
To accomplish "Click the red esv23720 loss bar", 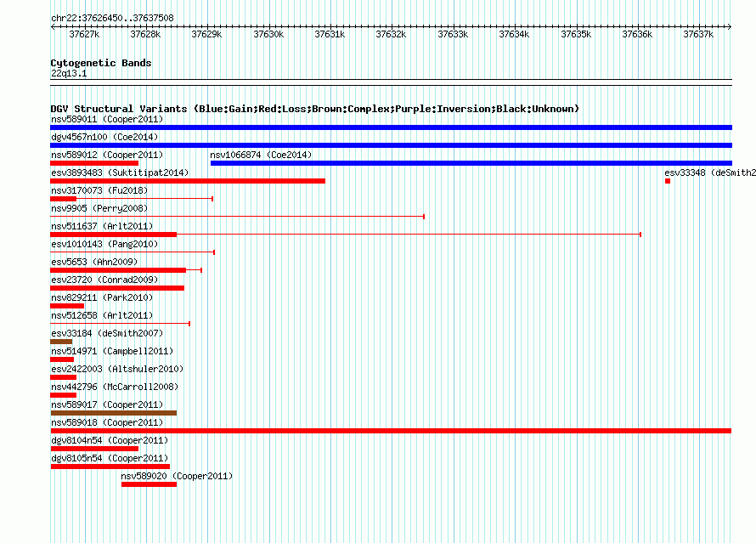I will coord(117,288).
